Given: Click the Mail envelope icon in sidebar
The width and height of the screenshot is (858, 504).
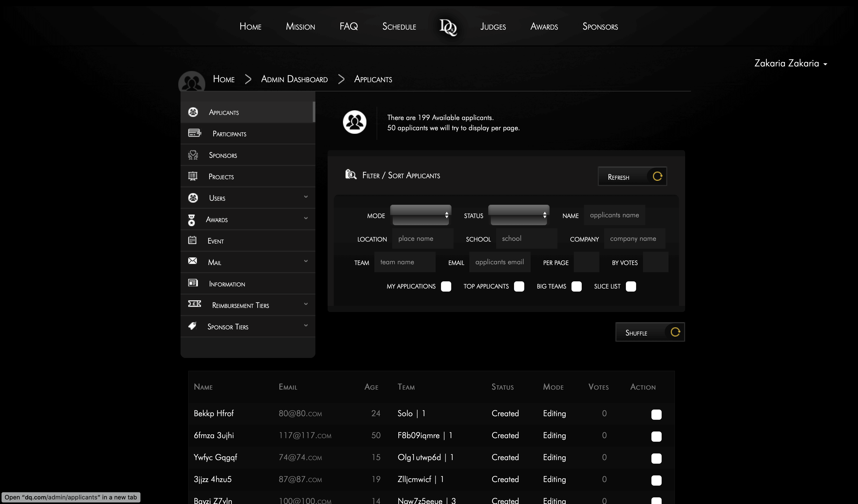Looking at the screenshot, I should point(192,261).
